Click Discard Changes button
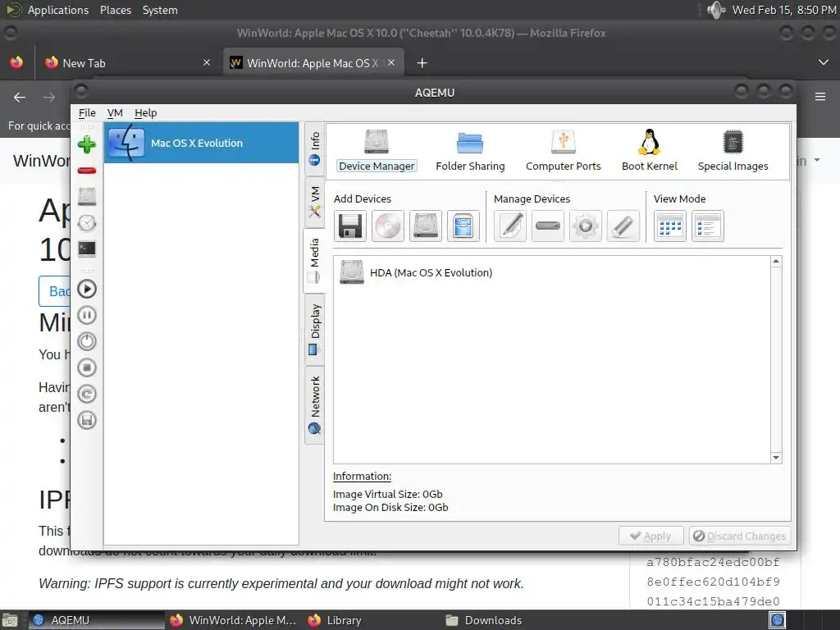The image size is (840, 630). pyautogui.click(x=739, y=536)
